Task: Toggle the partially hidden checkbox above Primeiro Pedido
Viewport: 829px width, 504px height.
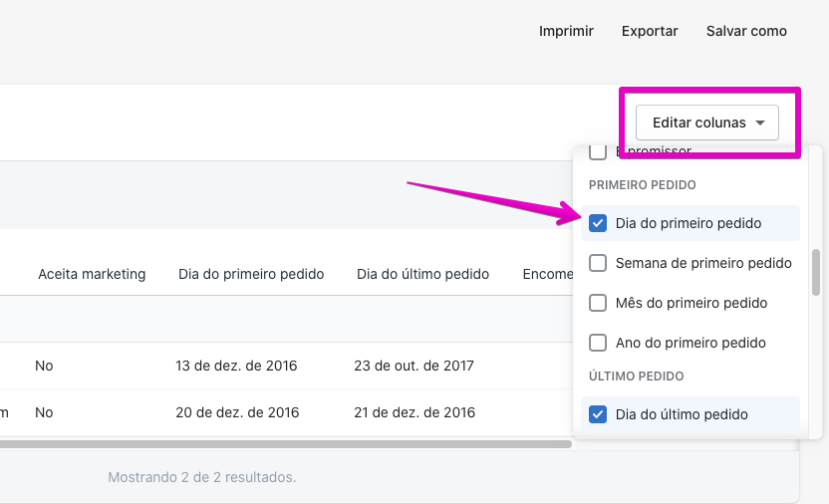Action: tap(598, 152)
